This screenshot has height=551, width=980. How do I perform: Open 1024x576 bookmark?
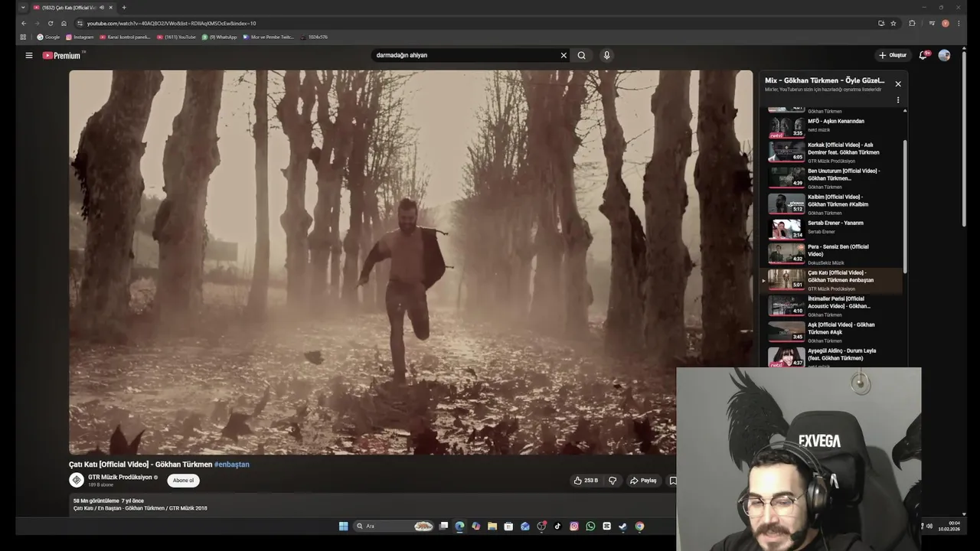[x=314, y=37]
